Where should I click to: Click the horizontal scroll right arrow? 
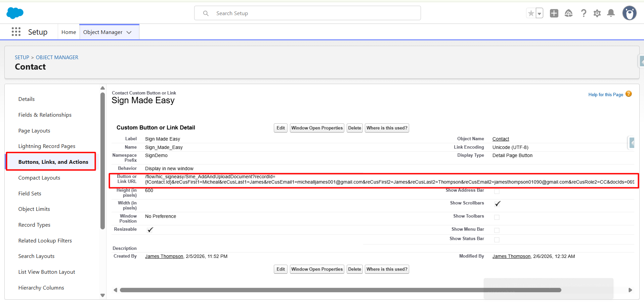point(630,290)
